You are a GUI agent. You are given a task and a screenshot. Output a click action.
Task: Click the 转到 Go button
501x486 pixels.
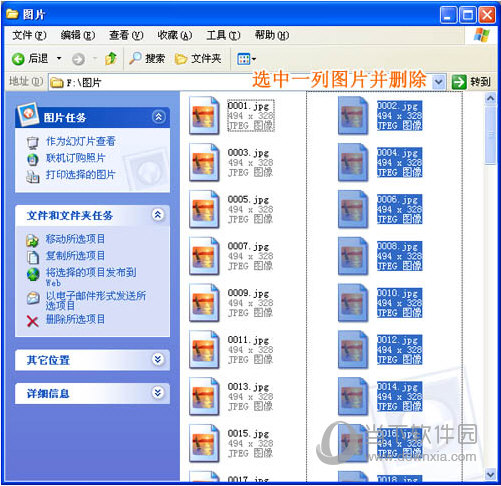coord(471,82)
